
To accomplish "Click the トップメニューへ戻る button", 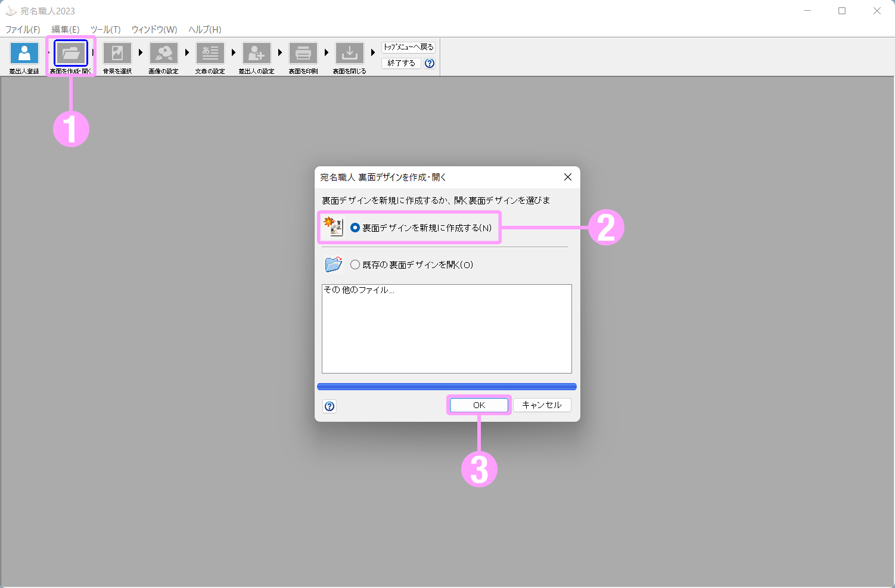I will click(x=409, y=47).
